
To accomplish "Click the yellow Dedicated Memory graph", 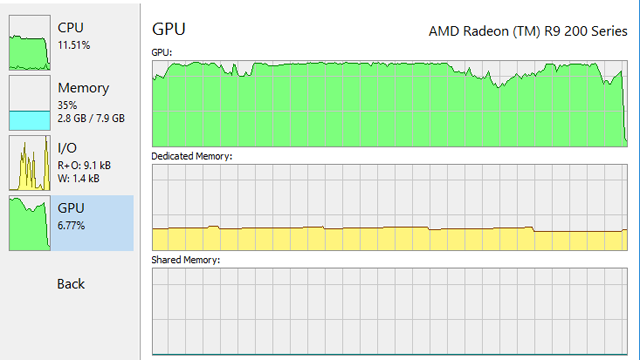I will 390,207.
